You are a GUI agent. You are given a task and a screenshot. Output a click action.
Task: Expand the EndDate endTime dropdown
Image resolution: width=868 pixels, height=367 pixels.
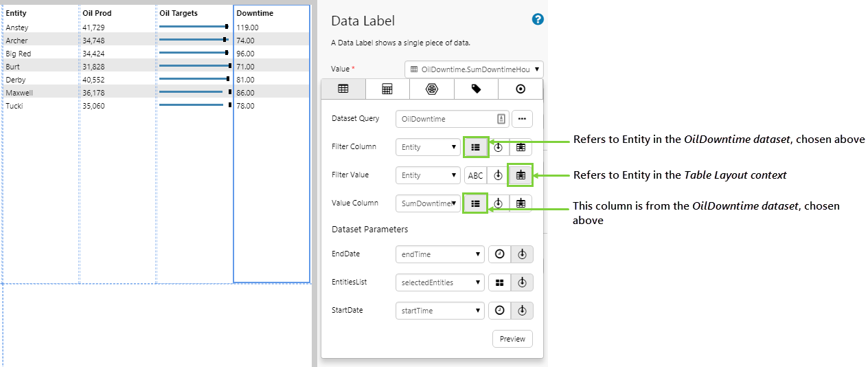439,254
